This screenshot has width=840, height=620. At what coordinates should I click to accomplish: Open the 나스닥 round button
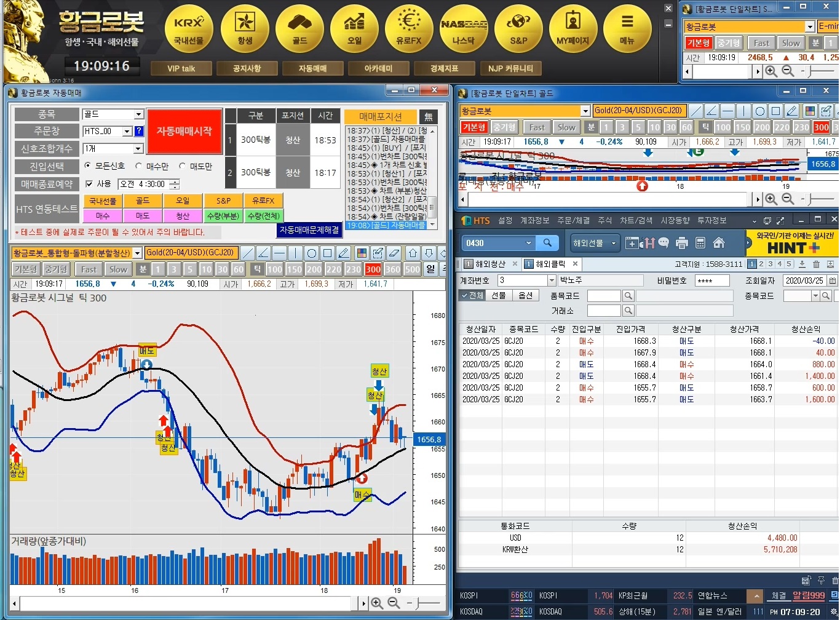click(x=464, y=28)
